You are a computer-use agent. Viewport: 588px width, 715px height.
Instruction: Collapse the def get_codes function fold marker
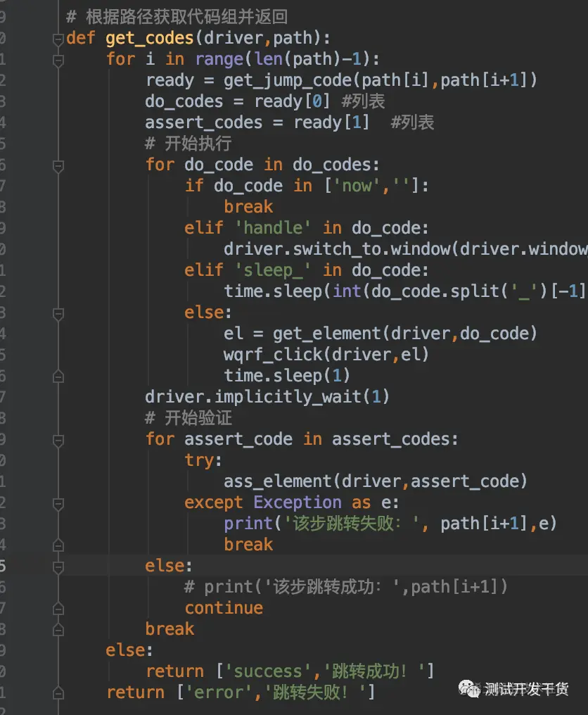tap(58, 39)
